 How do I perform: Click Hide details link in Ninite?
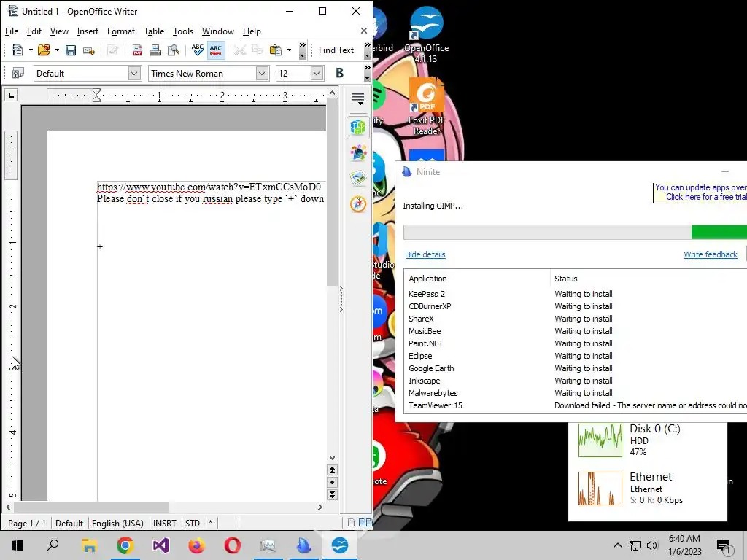(425, 254)
